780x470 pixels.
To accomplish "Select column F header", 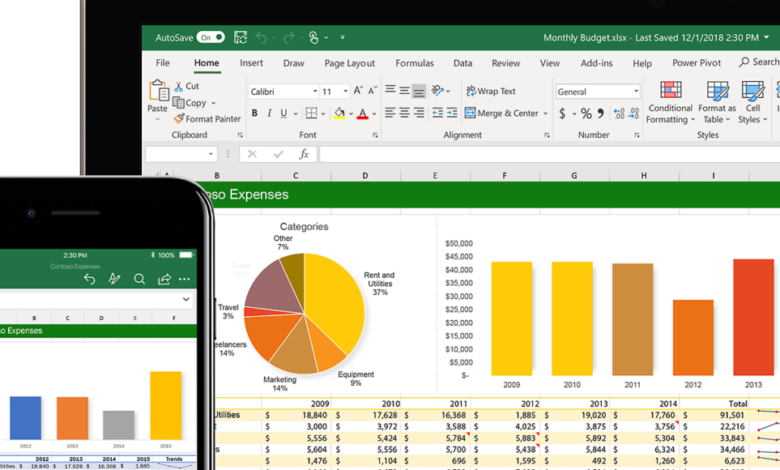I will click(504, 175).
